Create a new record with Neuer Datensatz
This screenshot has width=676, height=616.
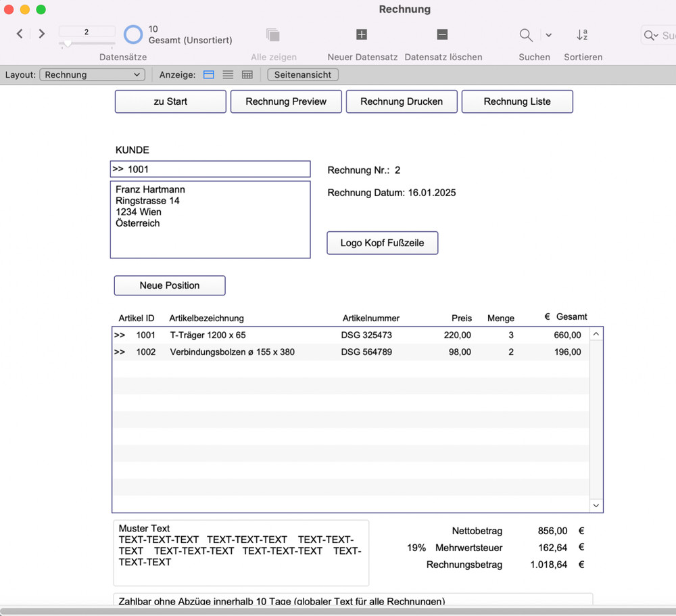[x=362, y=34]
